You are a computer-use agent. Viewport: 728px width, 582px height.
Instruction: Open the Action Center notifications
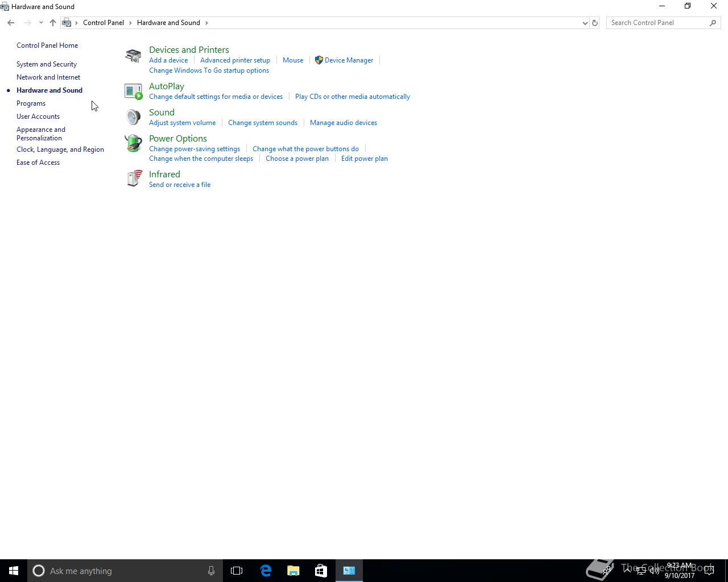[709, 571]
